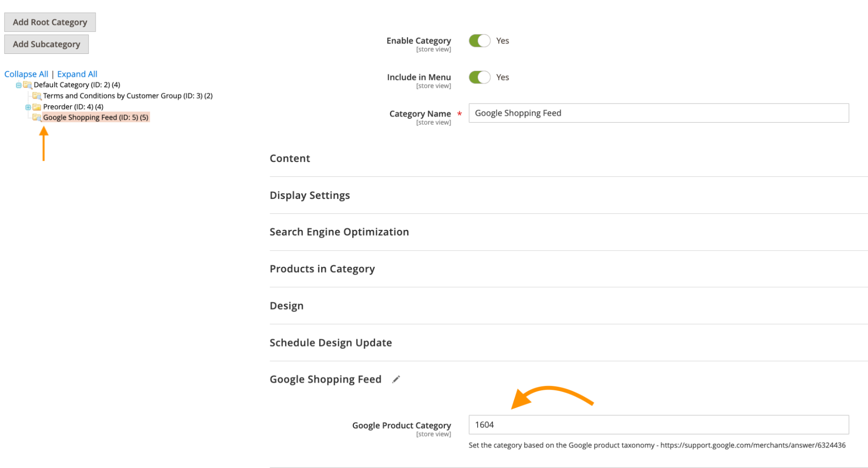Screen dimensions: 868x468
Task: Click the Preorder folder icon
Action: [37, 107]
